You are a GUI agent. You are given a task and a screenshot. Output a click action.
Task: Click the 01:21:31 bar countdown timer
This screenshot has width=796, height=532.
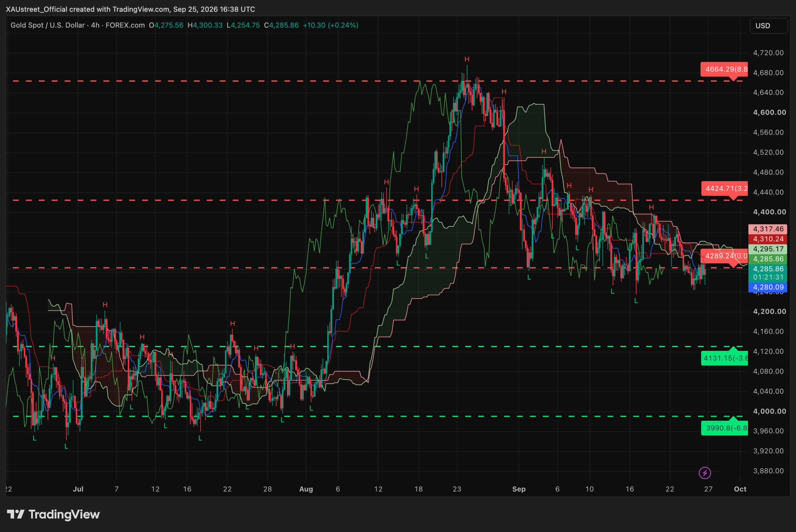(767, 277)
